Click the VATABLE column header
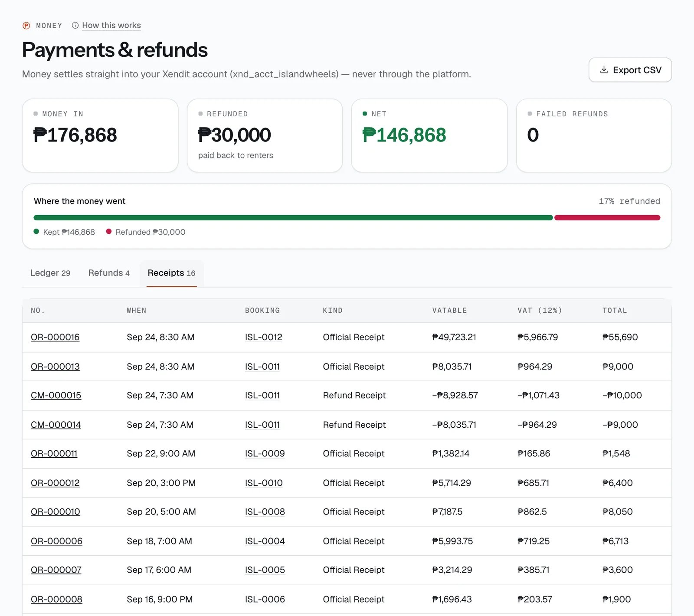The width and height of the screenshot is (694, 616). point(449,311)
